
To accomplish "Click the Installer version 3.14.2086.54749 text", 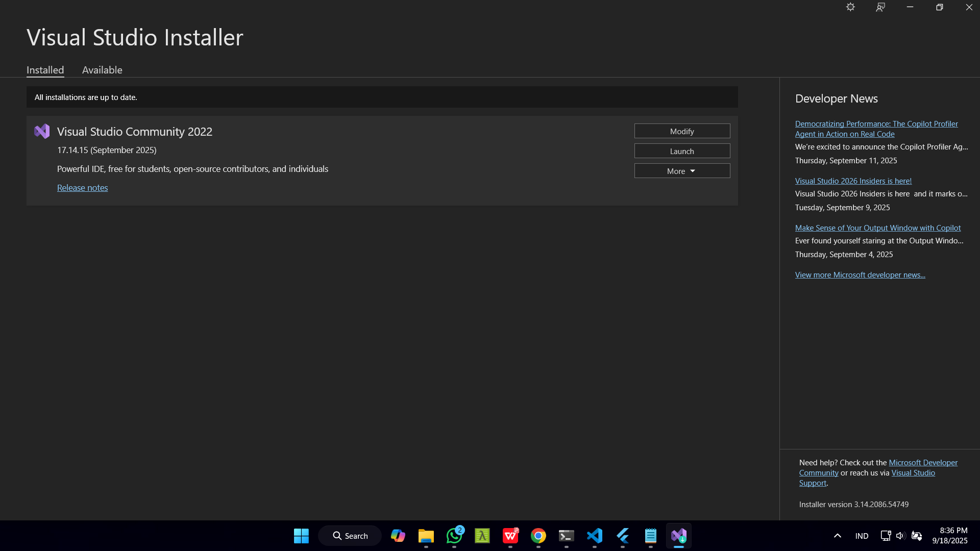I will 854,505.
